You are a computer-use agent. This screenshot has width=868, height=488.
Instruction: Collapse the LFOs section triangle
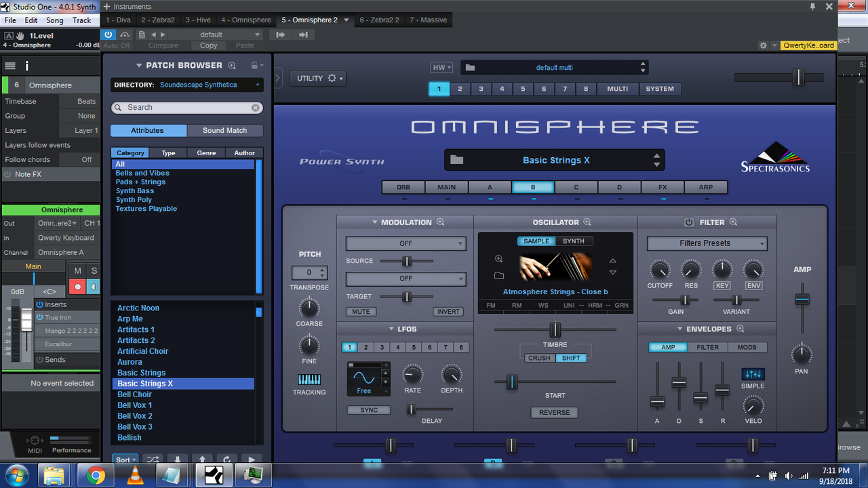click(x=392, y=329)
